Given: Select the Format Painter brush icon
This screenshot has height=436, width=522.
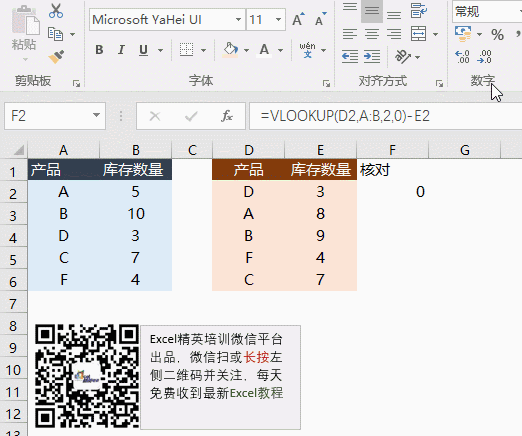Looking at the screenshot, I should pos(56,57).
